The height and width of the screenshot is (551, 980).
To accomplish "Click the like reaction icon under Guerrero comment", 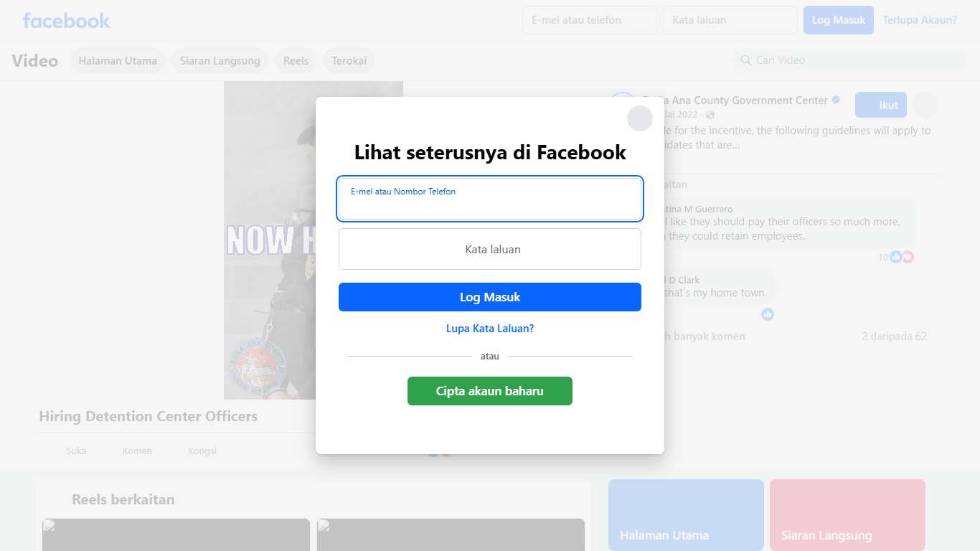I will [x=895, y=257].
